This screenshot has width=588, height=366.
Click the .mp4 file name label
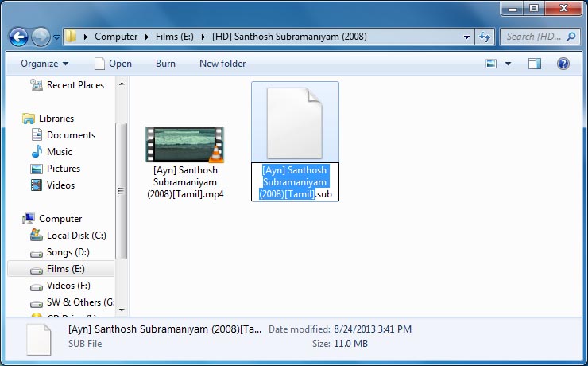(185, 182)
